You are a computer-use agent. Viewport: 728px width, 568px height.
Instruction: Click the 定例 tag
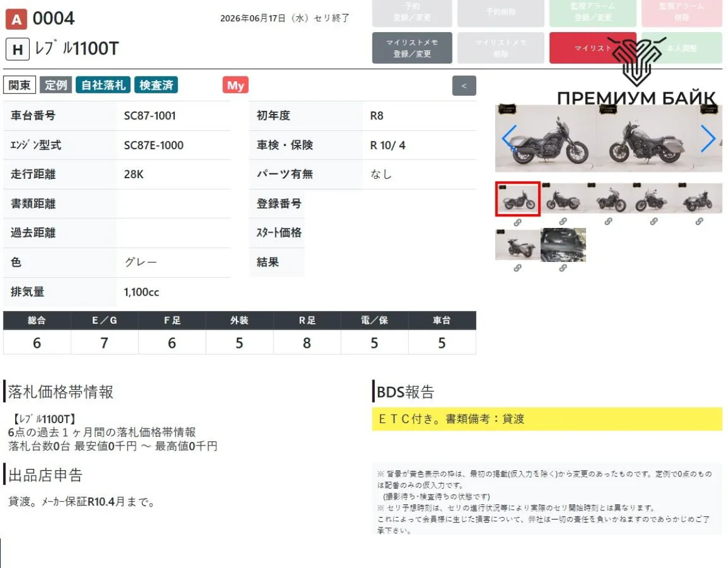click(56, 85)
